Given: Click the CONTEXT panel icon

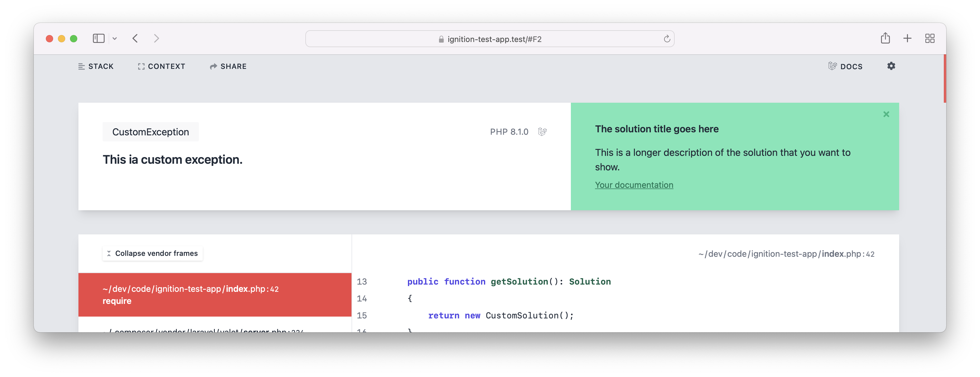Looking at the screenshot, I should tap(139, 66).
